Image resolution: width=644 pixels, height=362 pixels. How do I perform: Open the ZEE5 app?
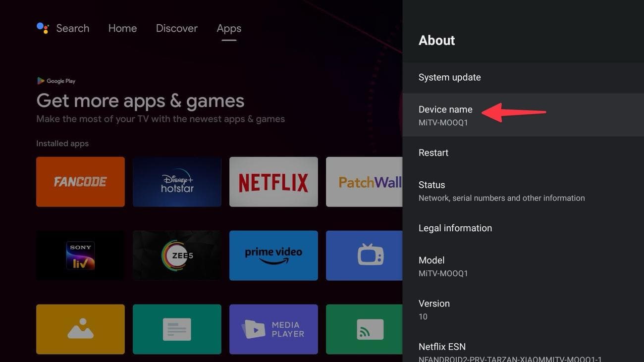[177, 255]
